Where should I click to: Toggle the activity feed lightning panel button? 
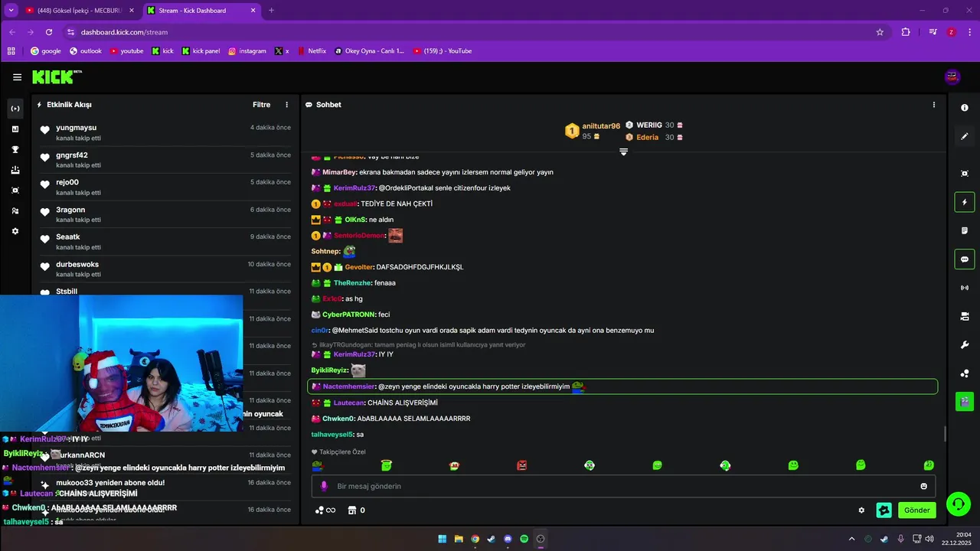click(965, 202)
